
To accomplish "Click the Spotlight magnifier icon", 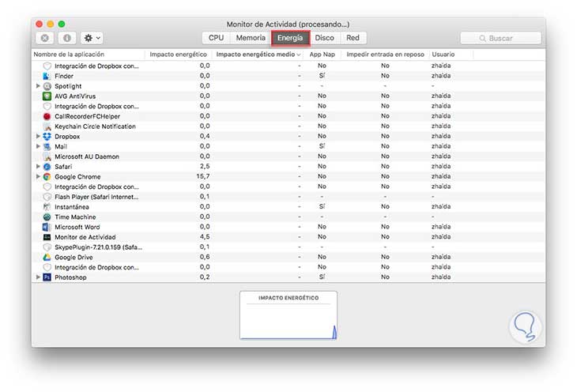I will tap(47, 86).
